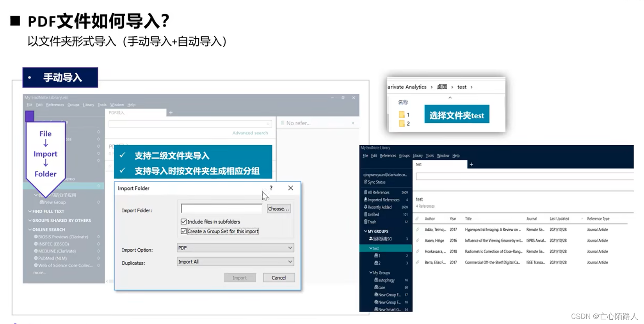Open Tools menu in dark EndNote window
Viewport: 644px width, 324px height.
click(x=430, y=155)
